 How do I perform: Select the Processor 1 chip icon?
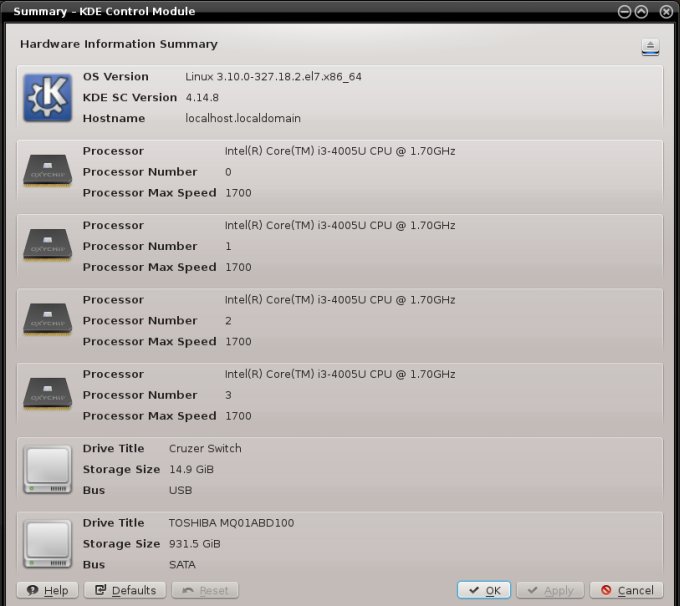(47, 246)
